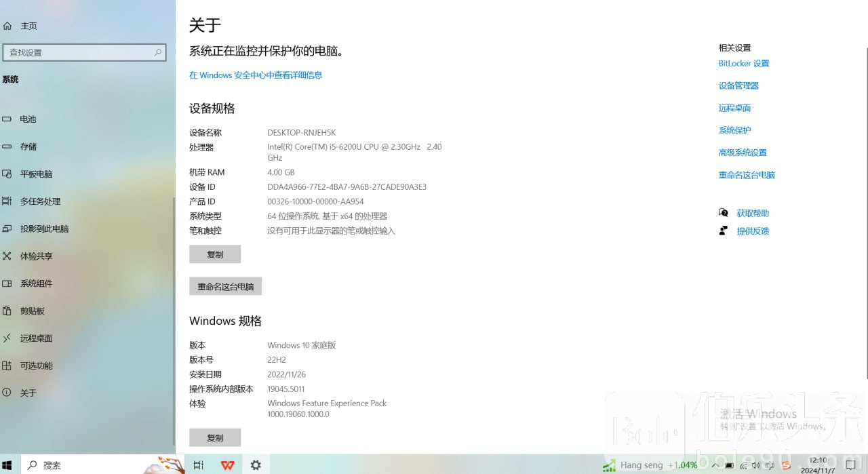Open Task View from the taskbar
The width and height of the screenshot is (868, 474).
tap(199, 465)
